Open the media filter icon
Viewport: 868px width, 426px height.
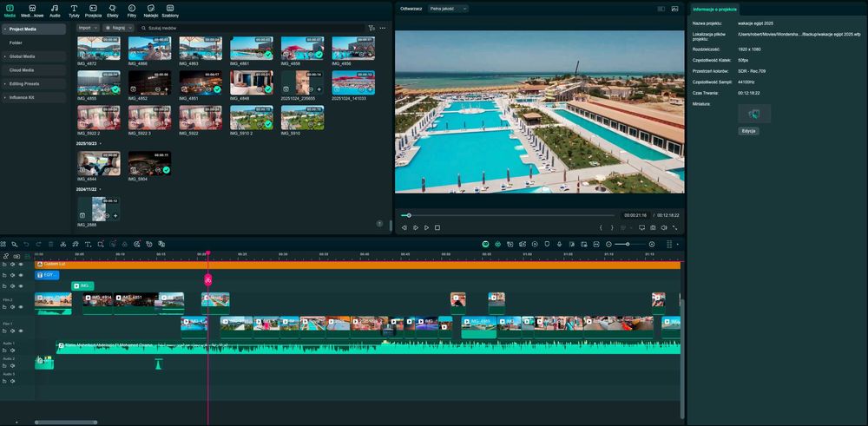coord(372,28)
